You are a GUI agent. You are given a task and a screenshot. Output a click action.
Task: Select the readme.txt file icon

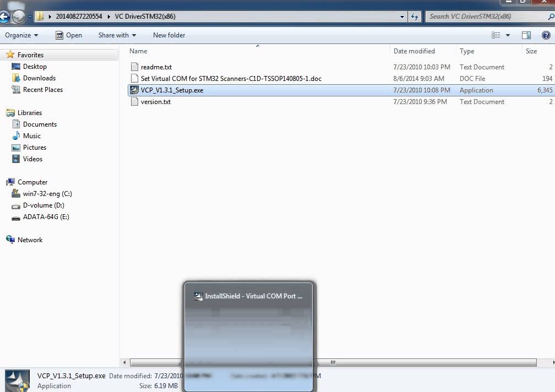pos(134,67)
